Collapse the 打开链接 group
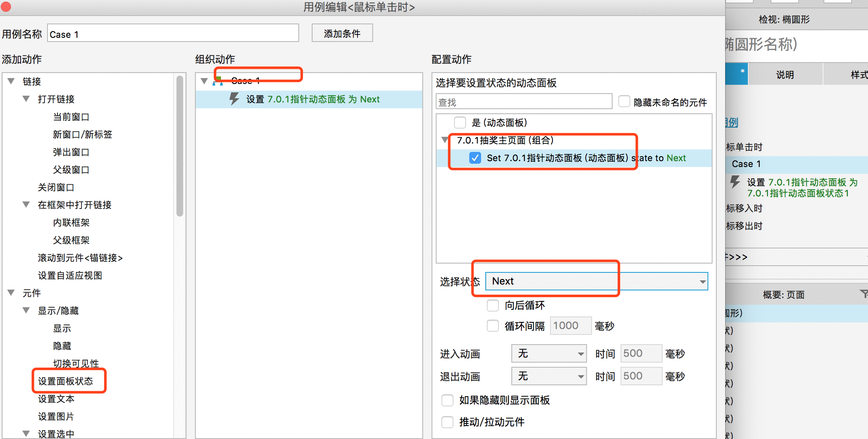 26,99
